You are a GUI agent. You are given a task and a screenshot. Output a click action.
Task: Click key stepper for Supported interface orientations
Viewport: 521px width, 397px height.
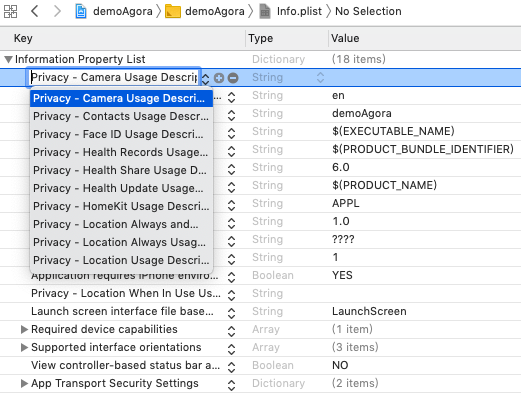point(231,349)
